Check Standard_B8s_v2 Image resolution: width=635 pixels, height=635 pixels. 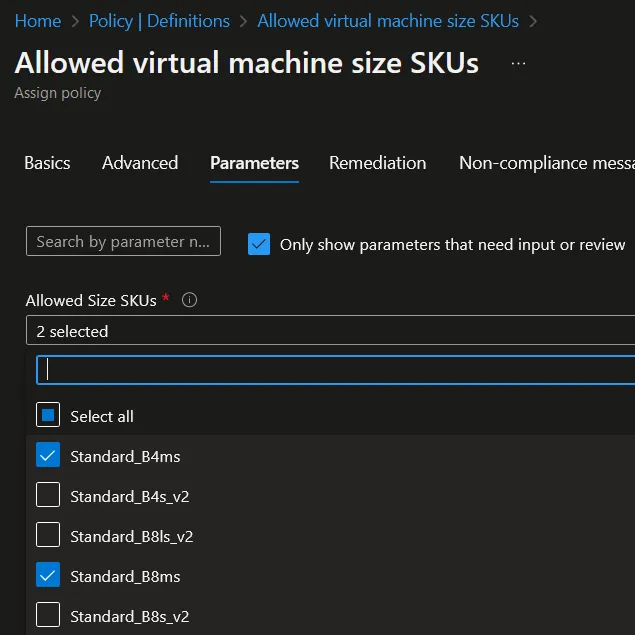48,615
